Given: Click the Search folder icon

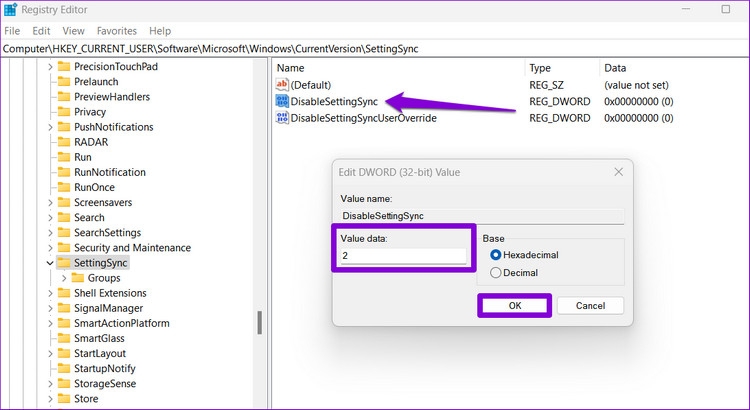Looking at the screenshot, I should 64,217.
